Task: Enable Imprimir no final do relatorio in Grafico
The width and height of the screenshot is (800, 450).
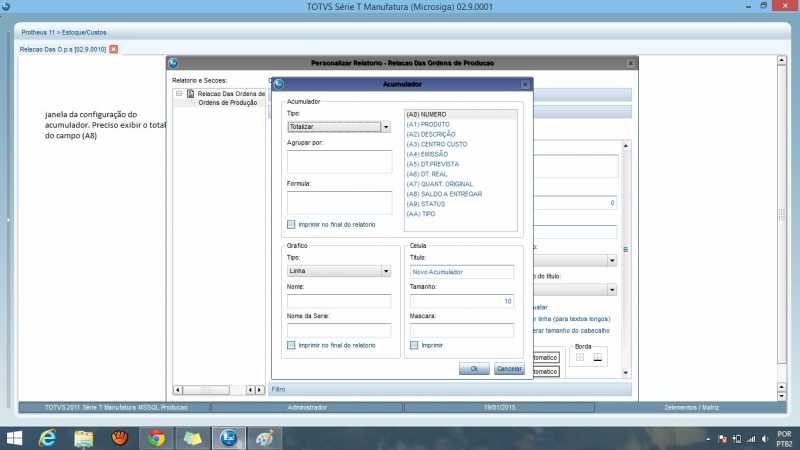Action: [x=291, y=345]
